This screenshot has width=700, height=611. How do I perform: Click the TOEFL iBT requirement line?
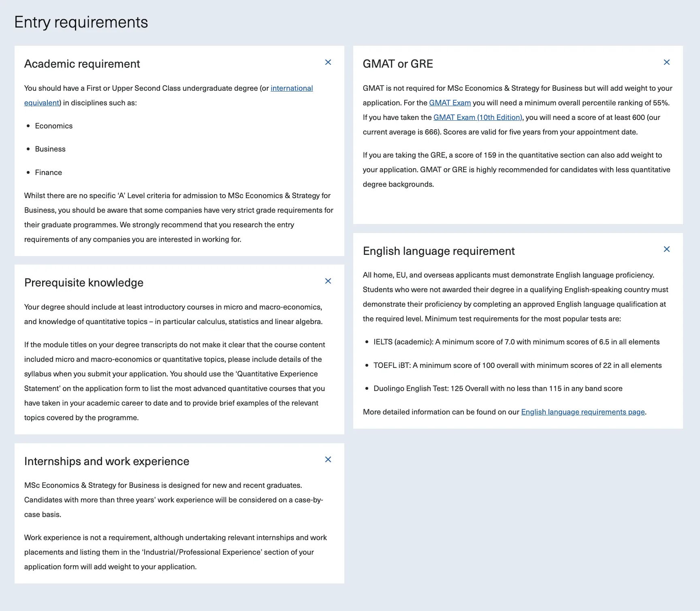[517, 365]
